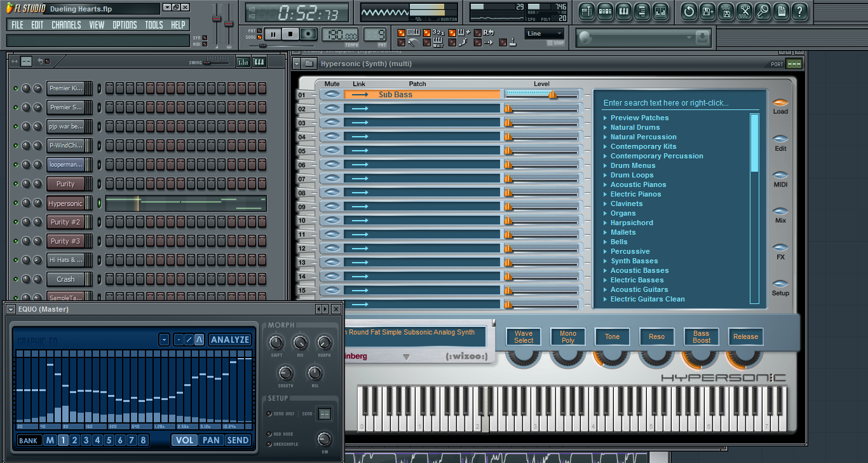Open audio editor scissors icon
The height and width of the screenshot is (463, 868).
pos(744,11)
